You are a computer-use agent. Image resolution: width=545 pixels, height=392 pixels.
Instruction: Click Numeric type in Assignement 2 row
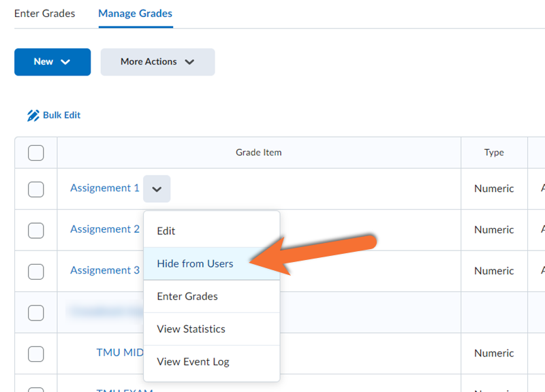click(x=494, y=229)
